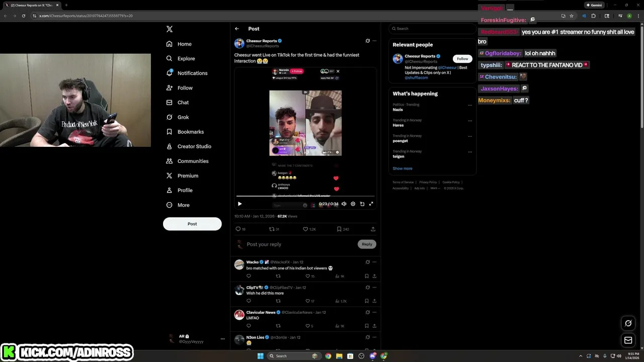Open Communities in sidebar
The image size is (644, 362).
coord(187,161)
